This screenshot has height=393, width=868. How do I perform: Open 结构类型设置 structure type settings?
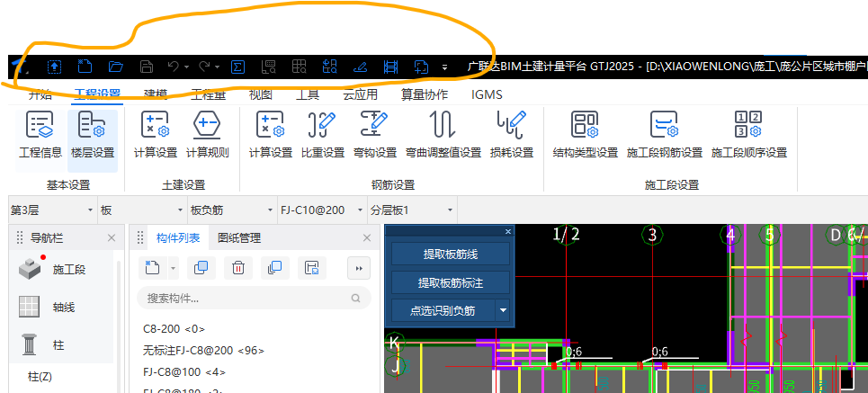point(586,135)
